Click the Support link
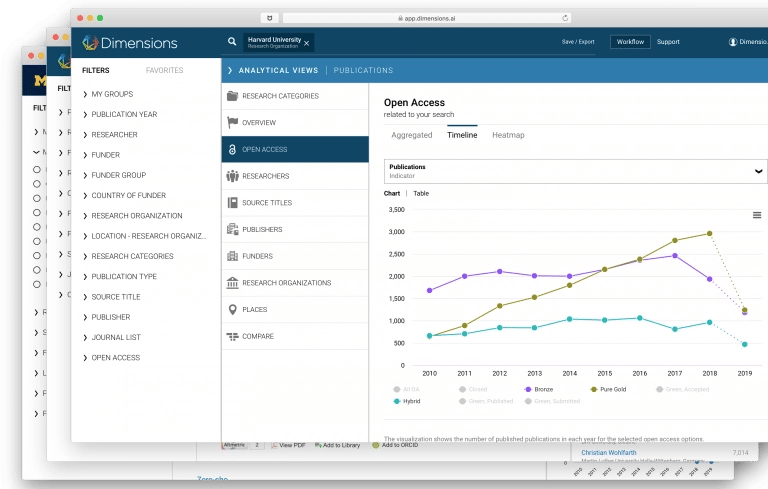Viewport: 768px width, 489px height. [668, 42]
